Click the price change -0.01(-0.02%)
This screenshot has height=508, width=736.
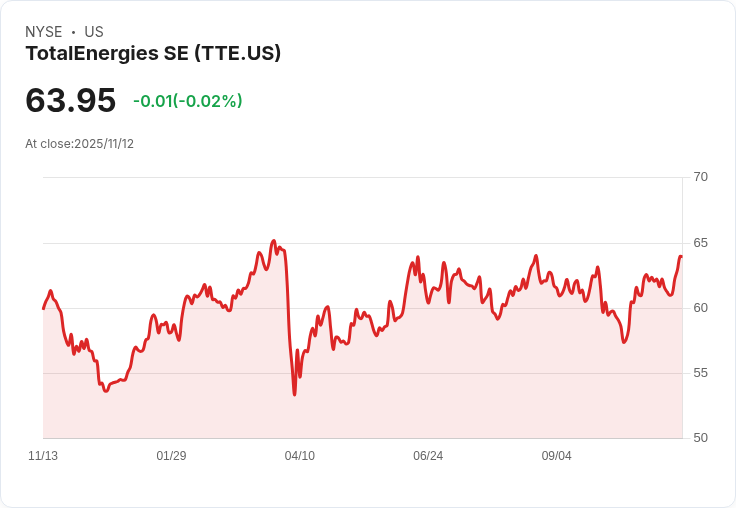coord(188,100)
